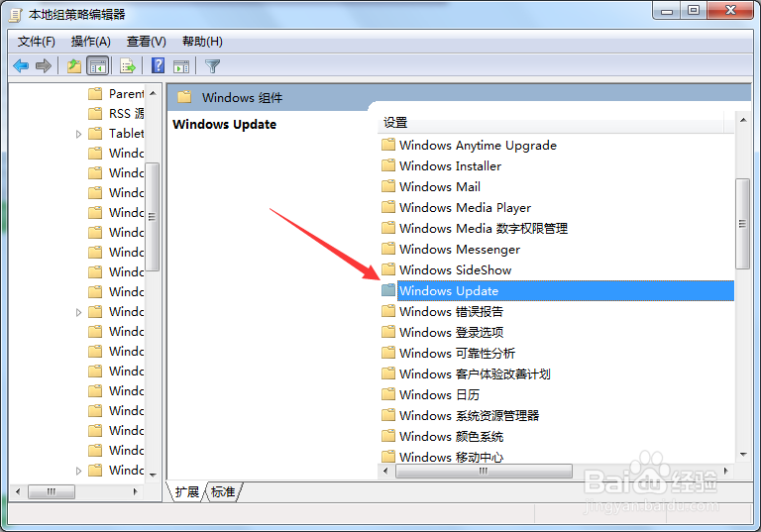The image size is (761, 532).
Task: Open Help with the question mark icon
Action: point(159,65)
